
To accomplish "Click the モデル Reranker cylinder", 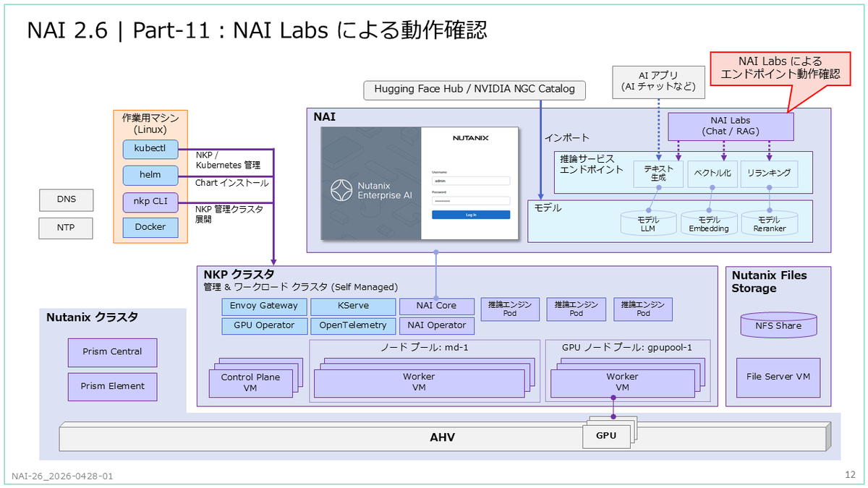I will click(769, 223).
